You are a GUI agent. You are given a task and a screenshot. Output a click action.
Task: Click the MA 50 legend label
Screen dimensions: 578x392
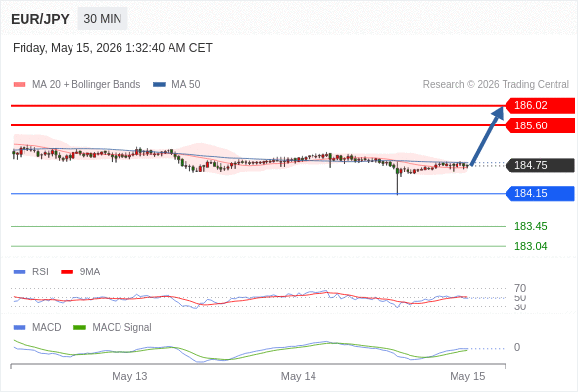(186, 85)
